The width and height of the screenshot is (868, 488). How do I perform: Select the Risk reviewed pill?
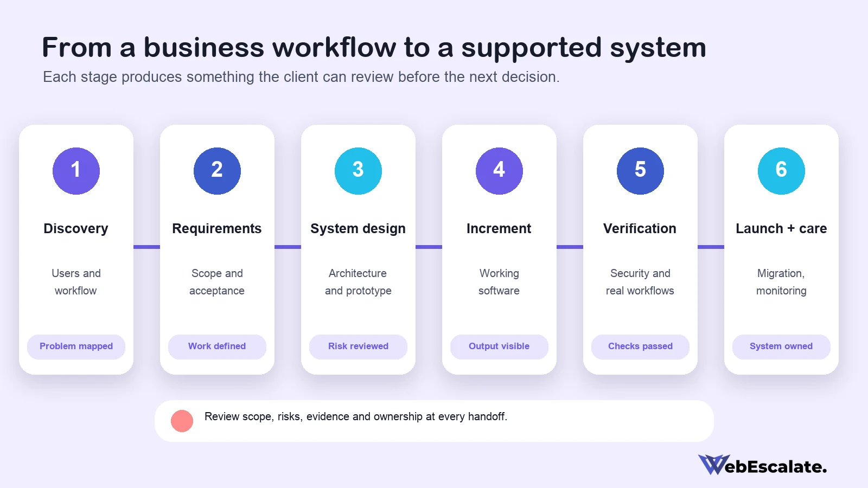[x=358, y=346]
